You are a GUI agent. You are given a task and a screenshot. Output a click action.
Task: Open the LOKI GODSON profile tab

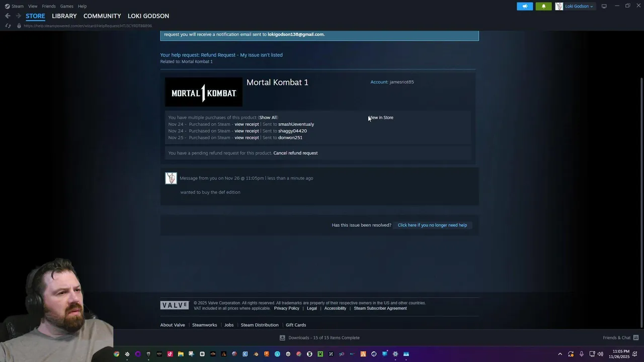(148, 16)
